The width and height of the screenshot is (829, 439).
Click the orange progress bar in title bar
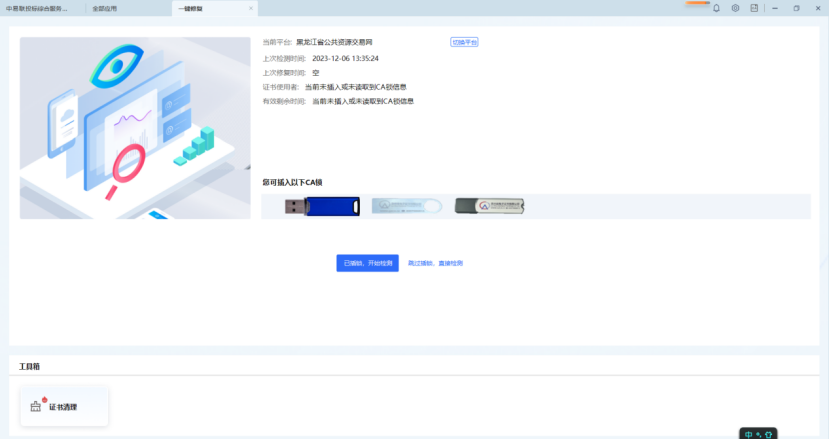tap(696, 4)
